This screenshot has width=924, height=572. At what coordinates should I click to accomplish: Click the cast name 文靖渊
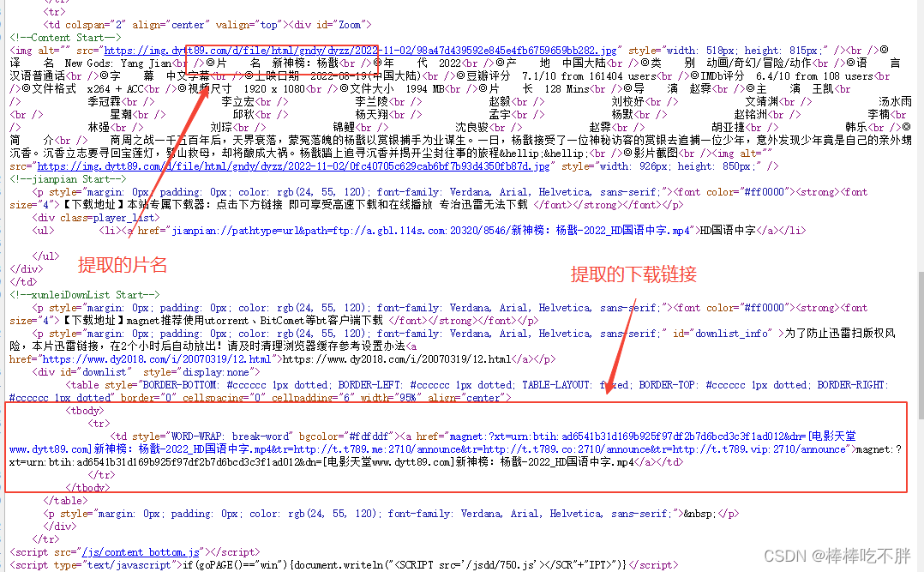(x=762, y=102)
